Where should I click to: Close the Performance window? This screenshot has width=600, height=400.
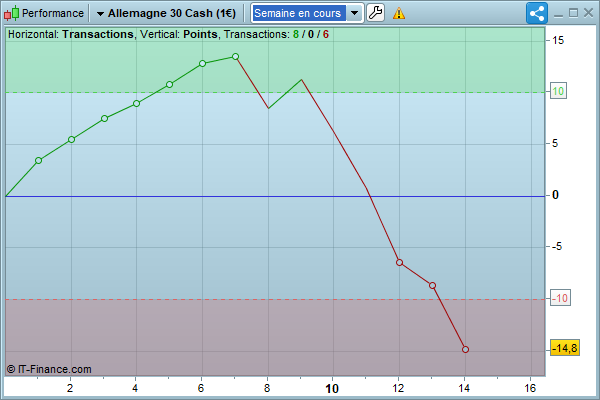click(x=589, y=13)
